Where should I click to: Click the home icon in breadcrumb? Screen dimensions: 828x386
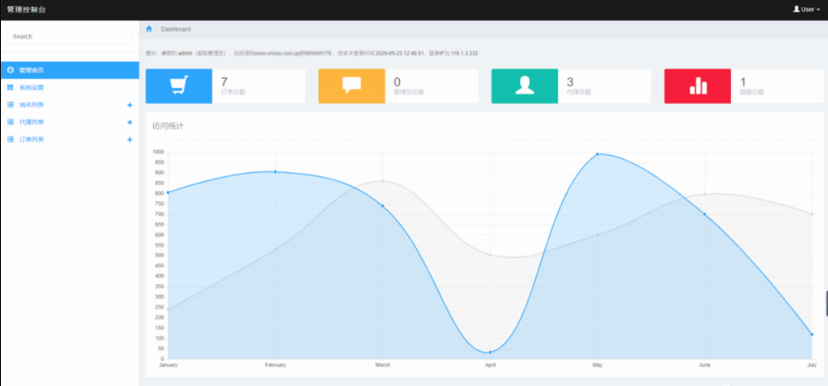(149, 29)
